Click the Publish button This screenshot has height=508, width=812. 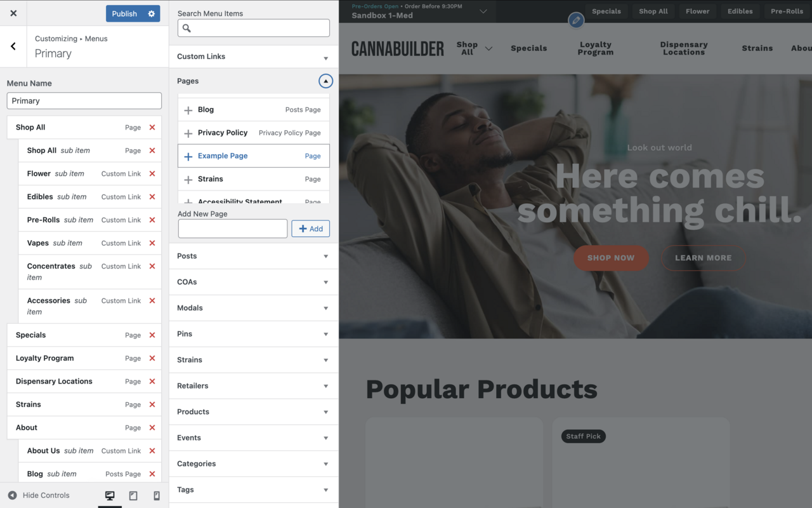pos(124,13)
